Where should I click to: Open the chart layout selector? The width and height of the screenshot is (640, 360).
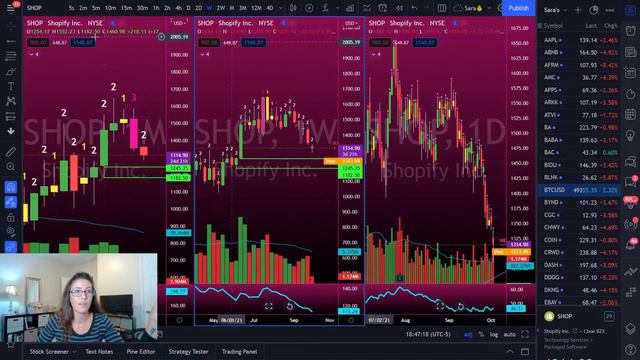coord(442,8)
